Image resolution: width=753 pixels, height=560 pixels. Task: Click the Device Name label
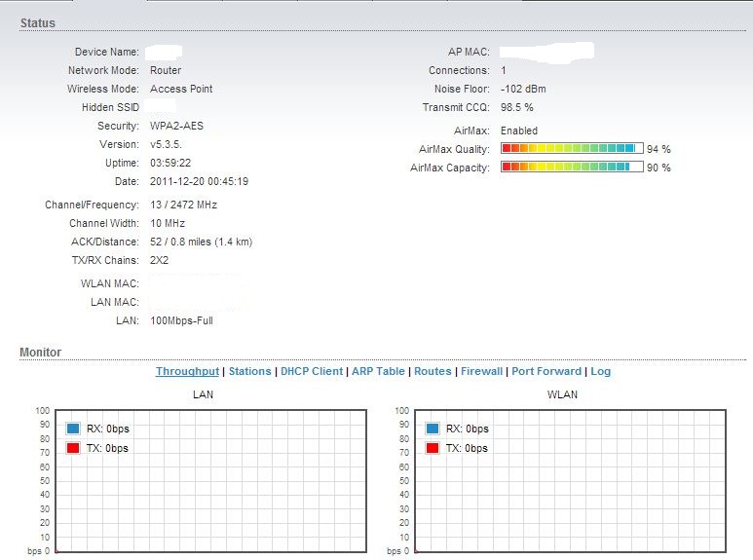click(106, 52)
